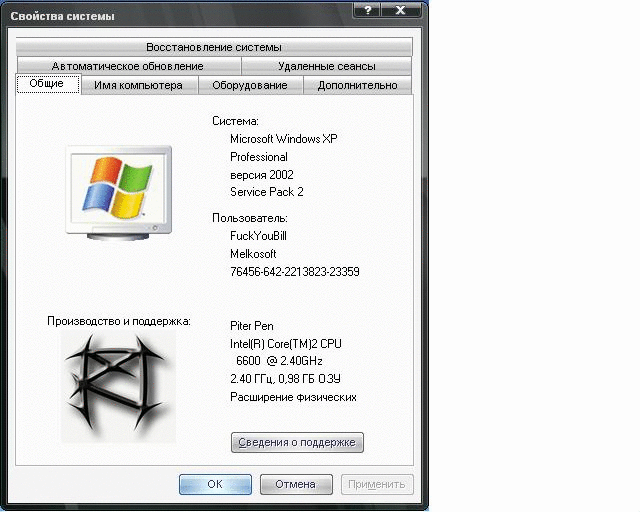Screen dimensions: 640x512
Task: Open the Удаленные сеансы tab
Action: [327, 66]
